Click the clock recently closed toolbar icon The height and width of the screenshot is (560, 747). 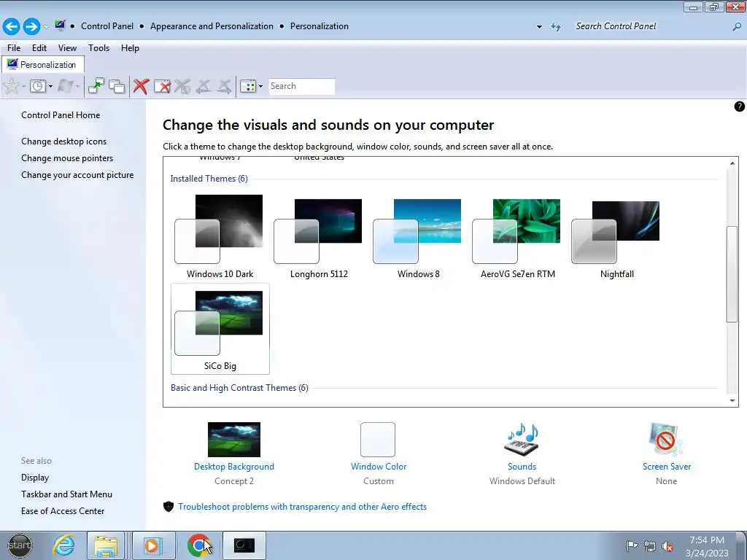(x=38, y=86)
